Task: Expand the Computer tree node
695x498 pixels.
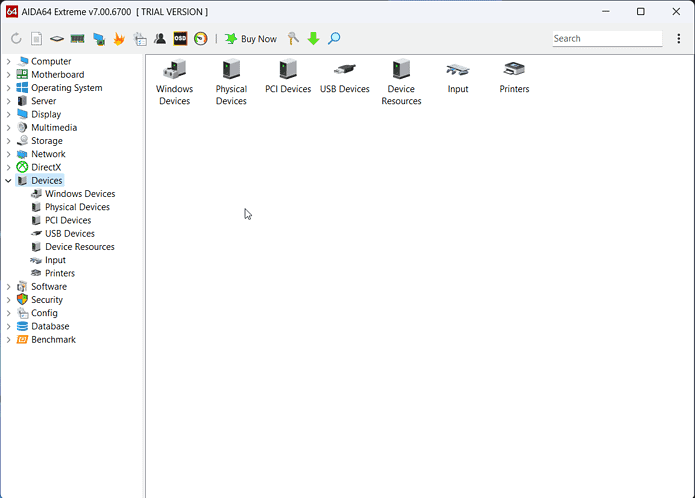Action: [9, 61]
